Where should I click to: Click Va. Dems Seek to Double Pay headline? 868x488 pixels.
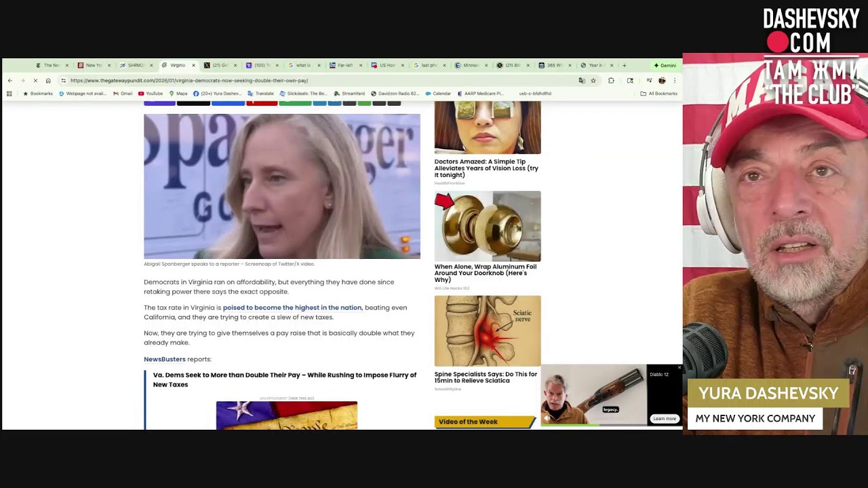(x=285, y=380)
